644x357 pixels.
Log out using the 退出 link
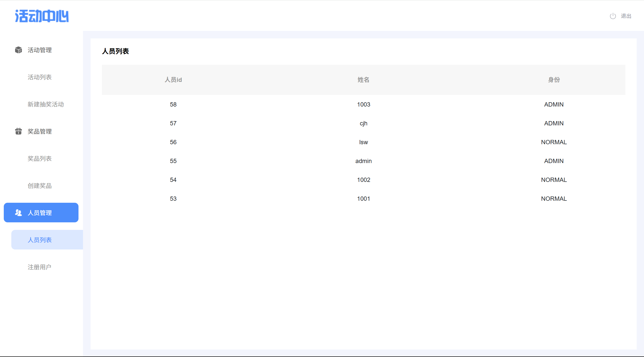pos(626,16)
